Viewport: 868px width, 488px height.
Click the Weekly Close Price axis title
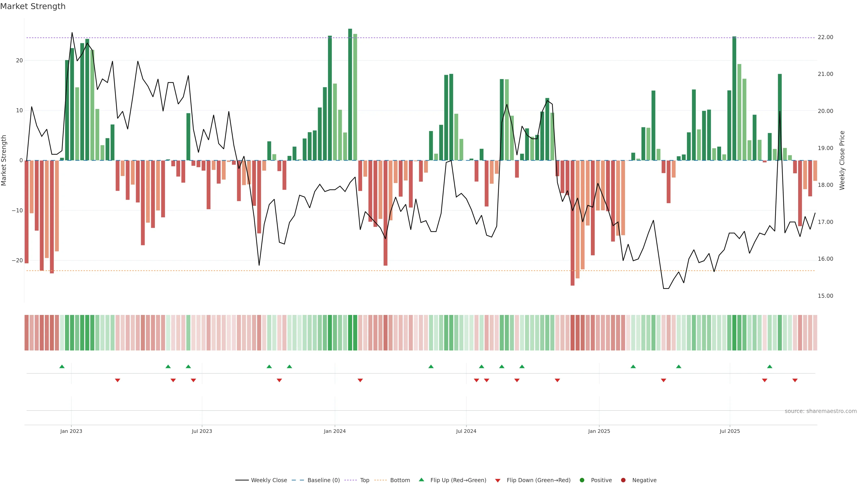click(x=842, y=160)
